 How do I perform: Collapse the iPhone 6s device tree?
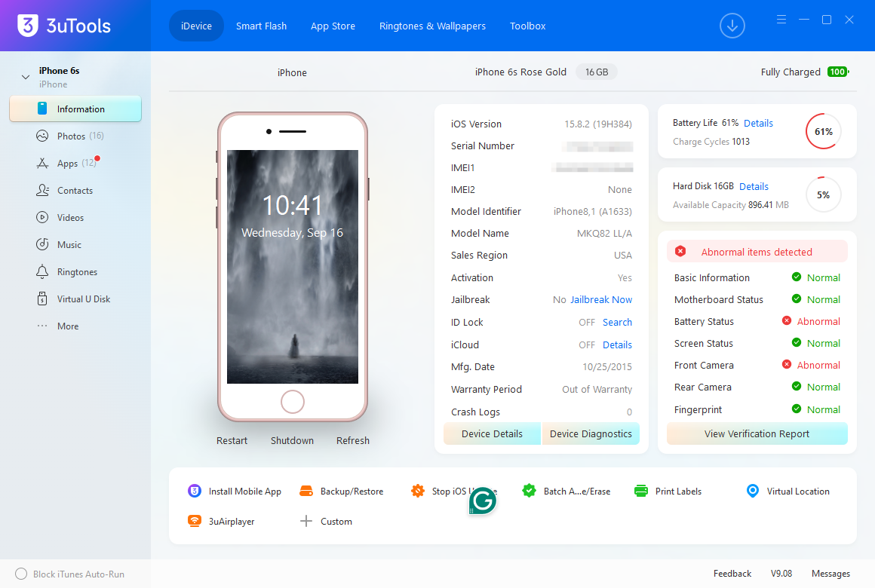pos(25,77)
